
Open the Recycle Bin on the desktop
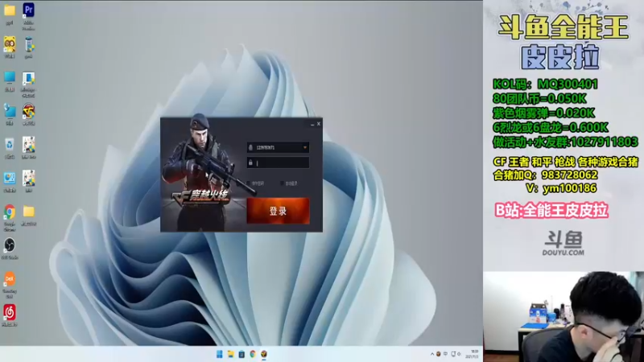coord(10,145)
